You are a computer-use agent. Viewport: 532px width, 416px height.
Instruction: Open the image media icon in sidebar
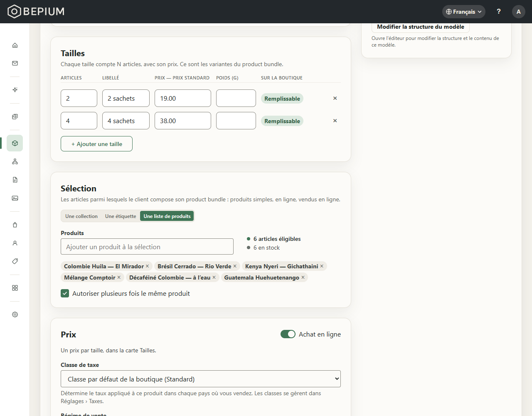click(x=15, y=198)
